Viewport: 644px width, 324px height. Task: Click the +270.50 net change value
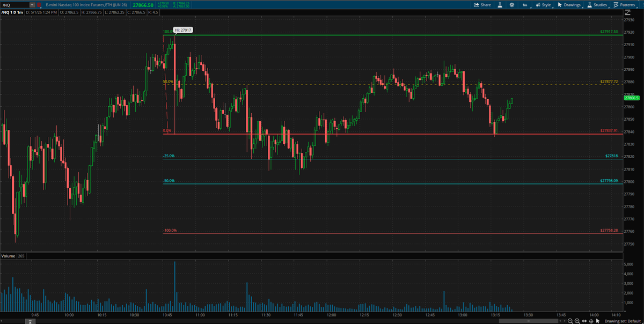(x=164, y=3)
